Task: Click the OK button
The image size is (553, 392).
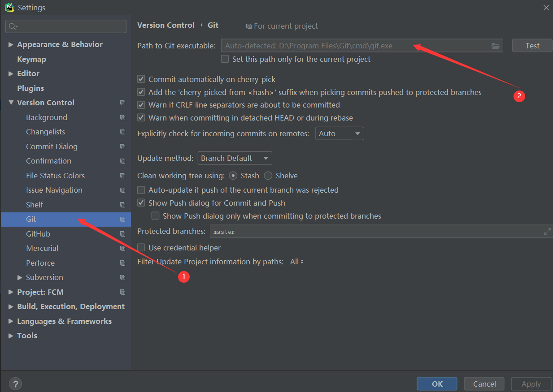Action: click(437, 384)
